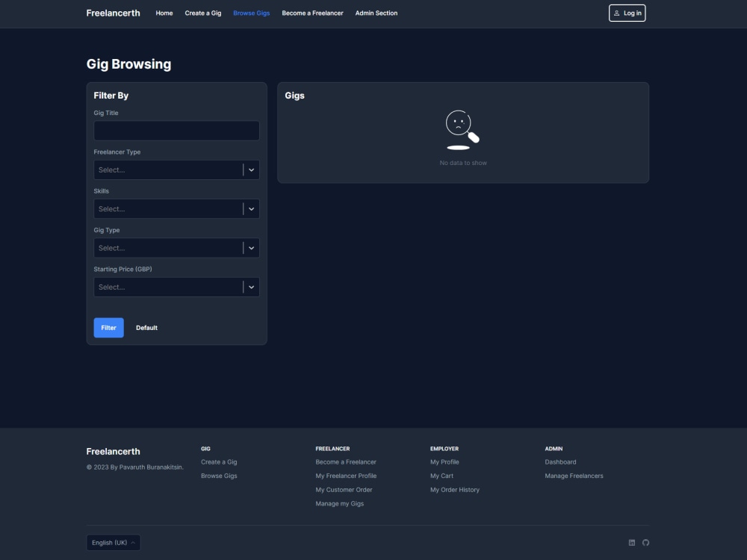Image resolution: width=747 pixels, height=560 pixels.
Task: Open the Skills select box
Action: [177, 208]
